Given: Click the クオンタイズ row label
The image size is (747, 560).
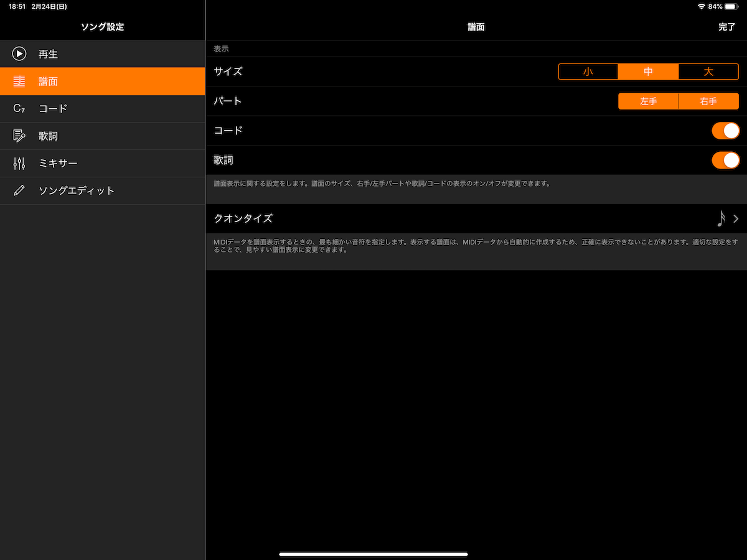Looking at the screenshot, I should 243,218.
